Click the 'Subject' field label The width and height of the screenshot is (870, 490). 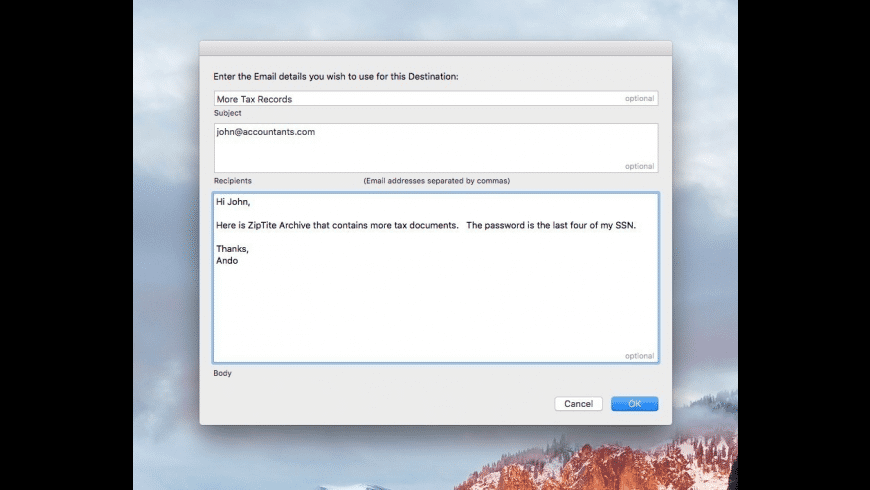coord(227,113)
